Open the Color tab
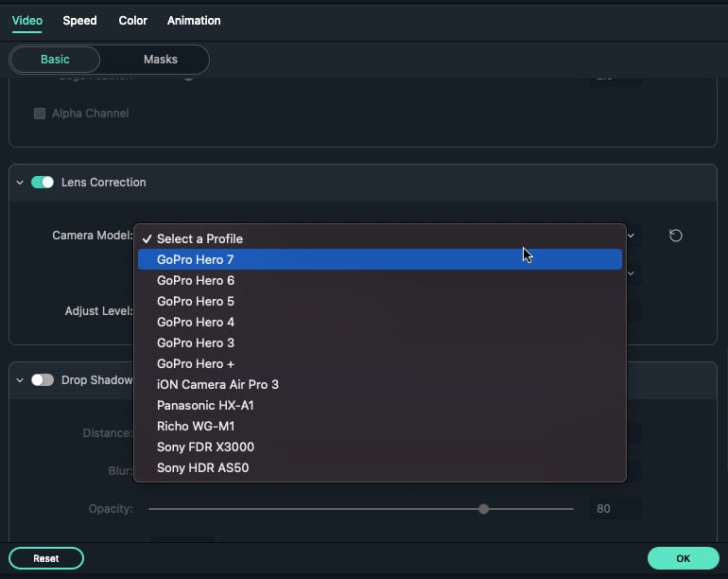Image resolution: width=728 pixels, height=579 pixels. point(132,21)
